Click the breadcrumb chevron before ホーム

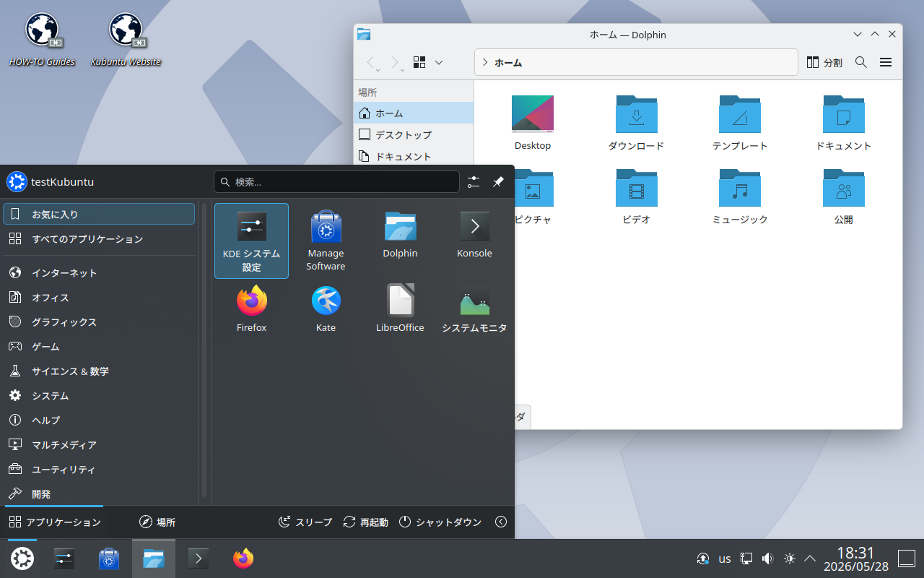pos(485,63)
